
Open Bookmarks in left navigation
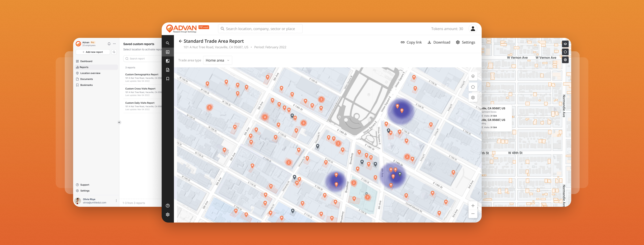point(96,85)
